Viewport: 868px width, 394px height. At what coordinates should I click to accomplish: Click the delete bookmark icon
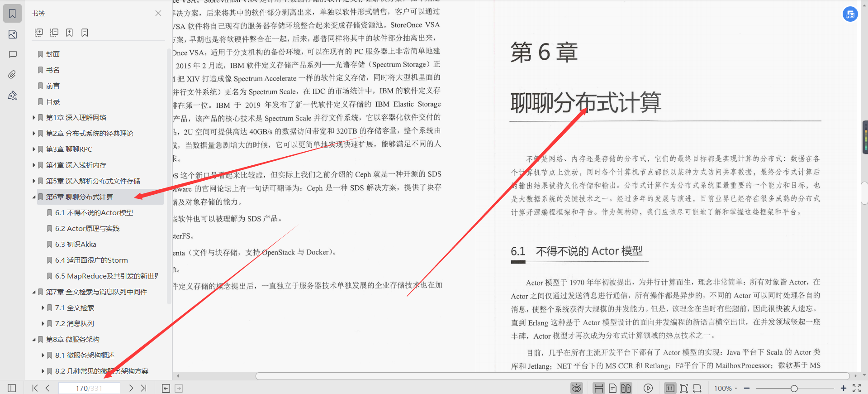[x=85, y=33]
